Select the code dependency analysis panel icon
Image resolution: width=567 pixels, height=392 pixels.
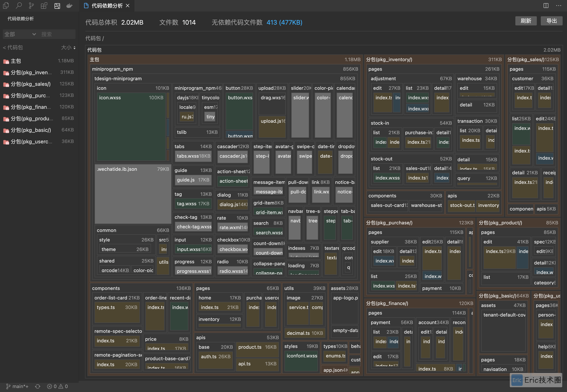(x=57, y=6)
